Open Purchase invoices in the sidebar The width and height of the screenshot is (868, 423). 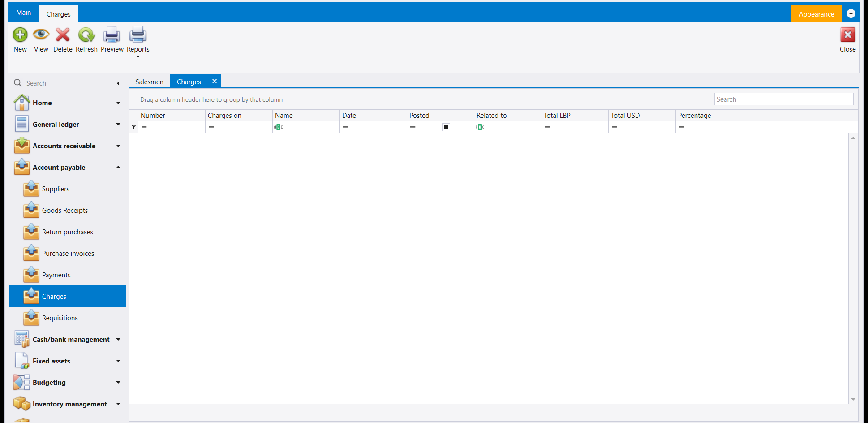[68, 254]
